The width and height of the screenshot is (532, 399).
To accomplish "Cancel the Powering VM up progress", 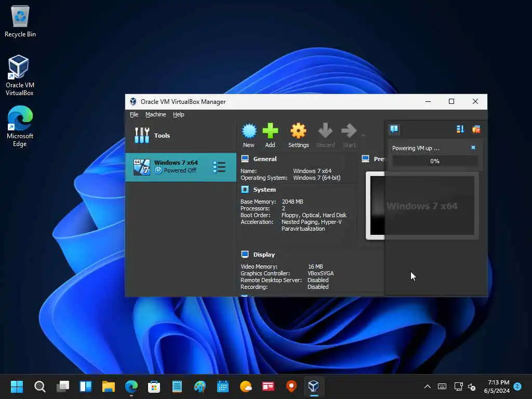I will pyautogui.click(x=473, y=148).
